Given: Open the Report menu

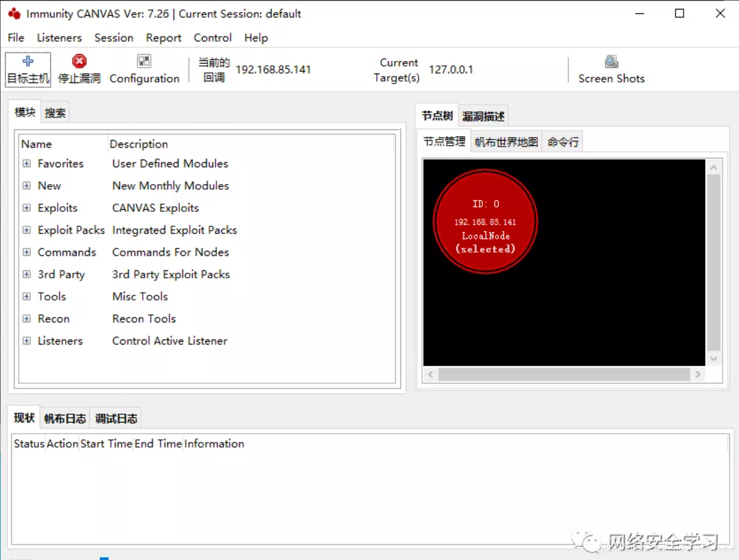Looking at the screenshot, I should [164, 38].
